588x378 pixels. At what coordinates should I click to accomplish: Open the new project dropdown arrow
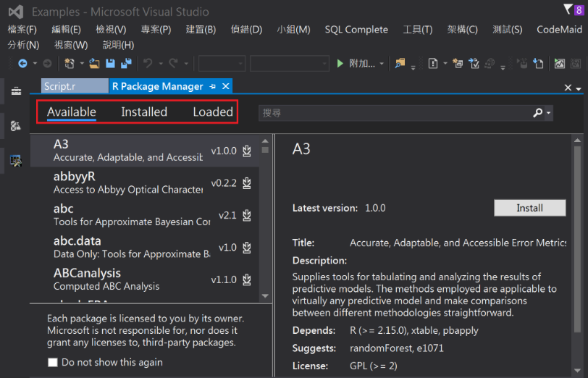82,64
